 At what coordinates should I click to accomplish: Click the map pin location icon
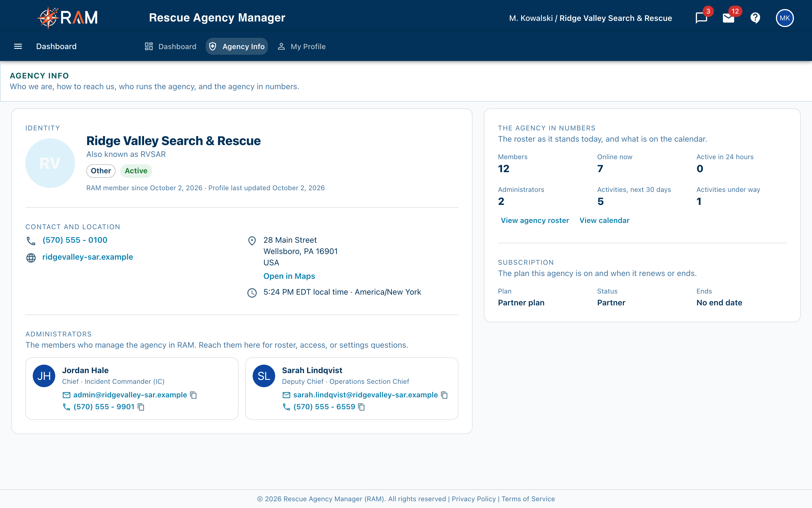[252, 241]
